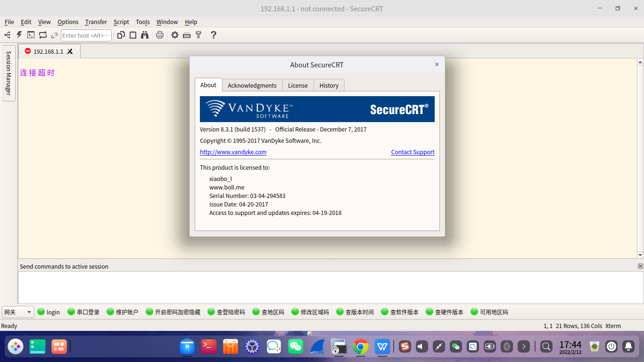
Task: Click the 可用地区码 button
Action: coord(489,312)
